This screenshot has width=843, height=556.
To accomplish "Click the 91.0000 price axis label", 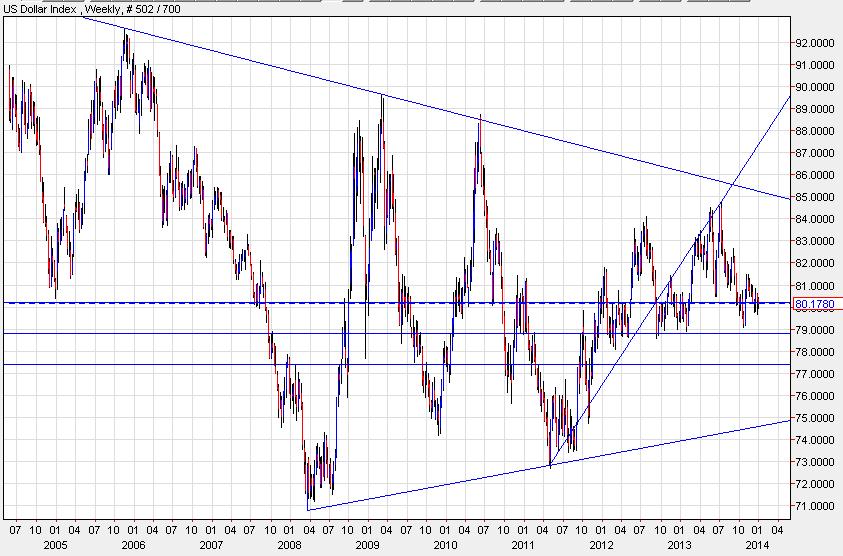I will point(815,65).
